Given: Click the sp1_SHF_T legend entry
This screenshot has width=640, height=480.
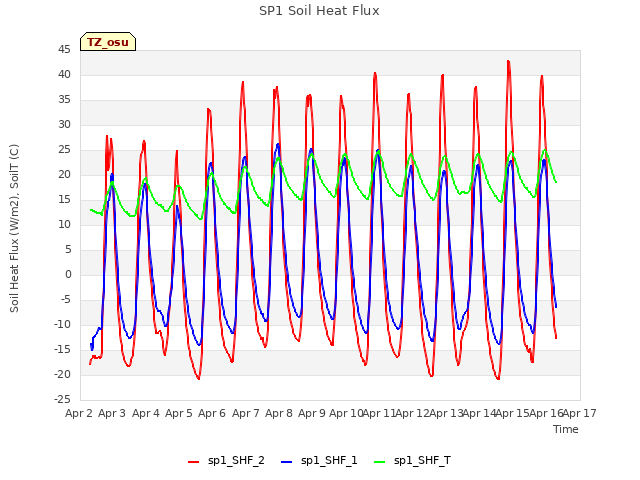Looking at the screenshot, I should (412, 461).
